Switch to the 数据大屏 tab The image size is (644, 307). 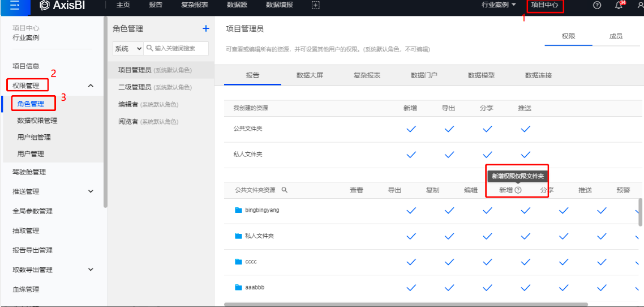pyautogui.click(x=310, y=75)
